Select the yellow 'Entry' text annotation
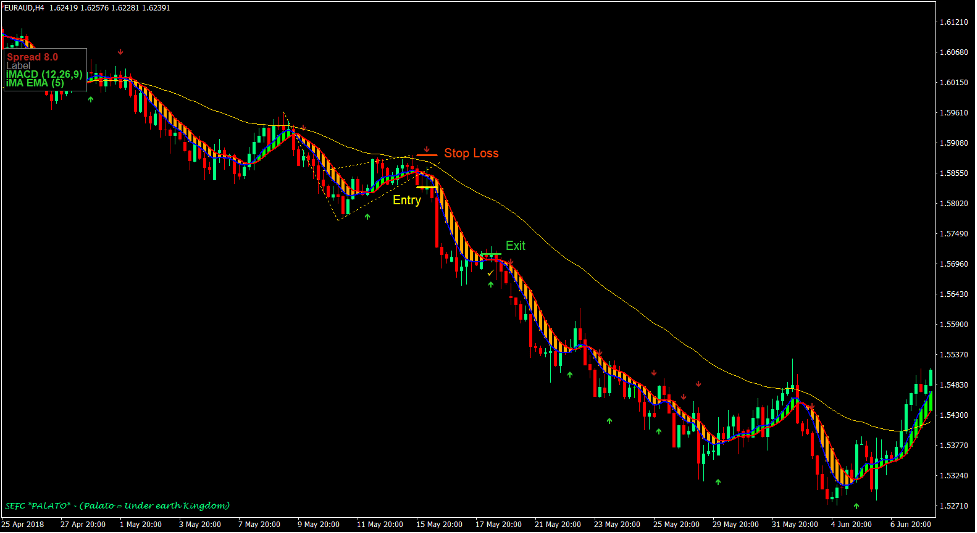977x533 pixels. 407,200
